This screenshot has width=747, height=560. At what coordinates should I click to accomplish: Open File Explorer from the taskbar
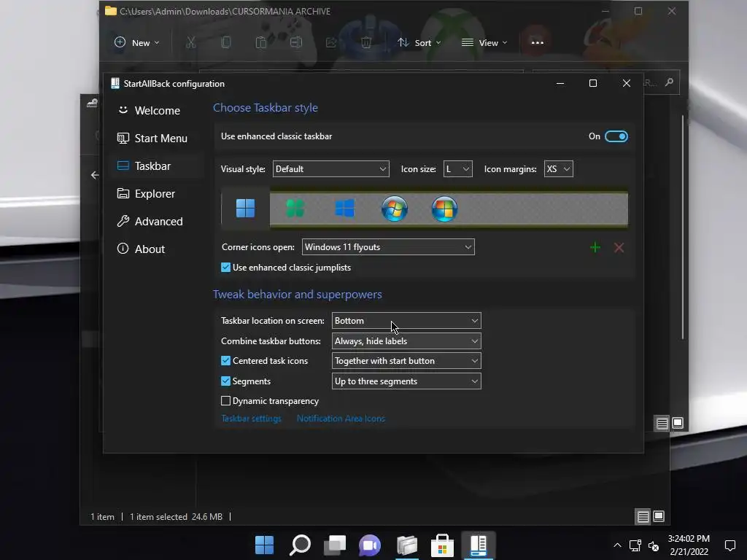coord(407,545)
